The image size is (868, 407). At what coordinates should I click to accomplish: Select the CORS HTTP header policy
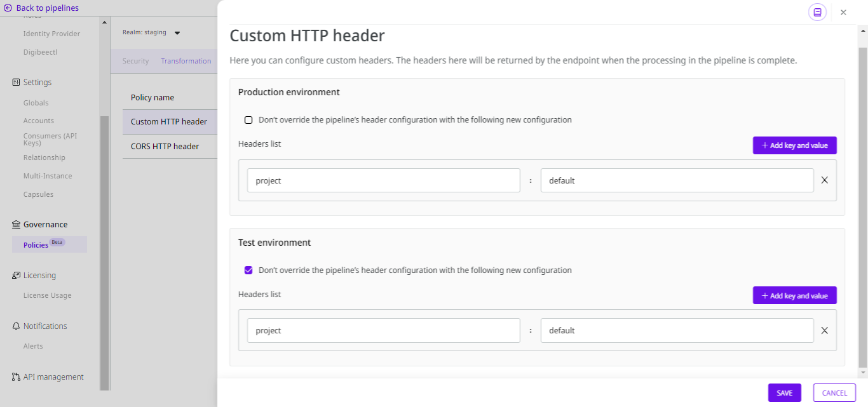pyautogui.click(x=165, y=147)
